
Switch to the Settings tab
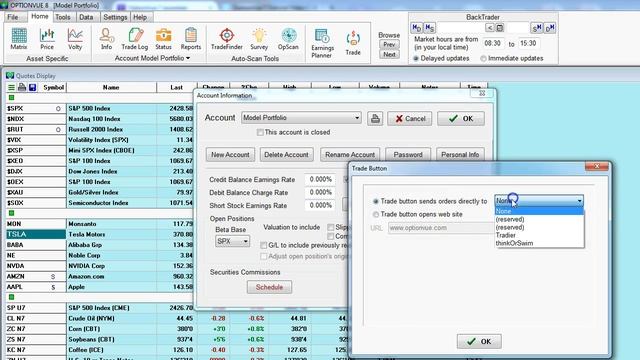pos(115,17)
